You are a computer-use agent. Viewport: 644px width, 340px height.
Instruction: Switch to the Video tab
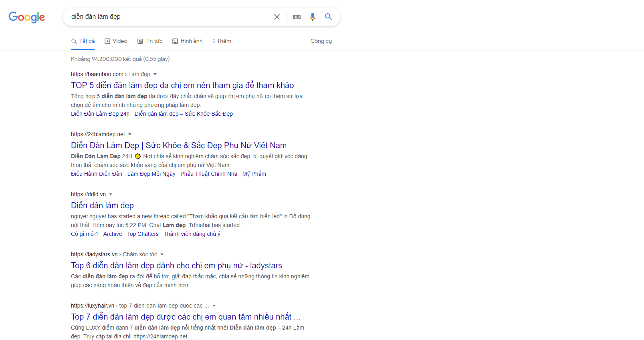click(x=116, y=41)
